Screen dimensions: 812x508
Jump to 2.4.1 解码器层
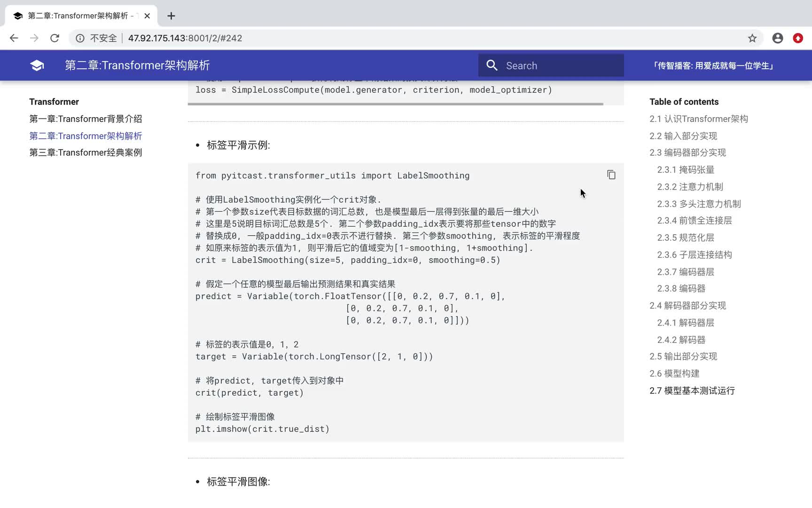point(686,323)
